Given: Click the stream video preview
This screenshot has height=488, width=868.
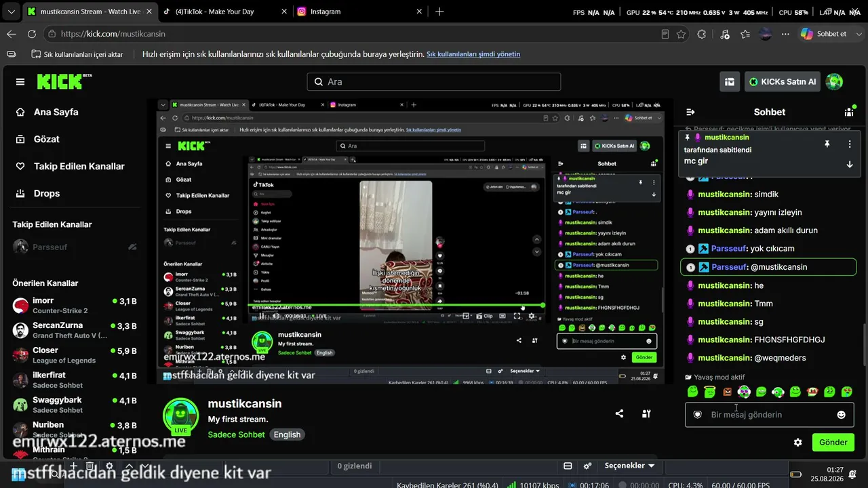Looking at the screenshot, I should tap(410, 241).
